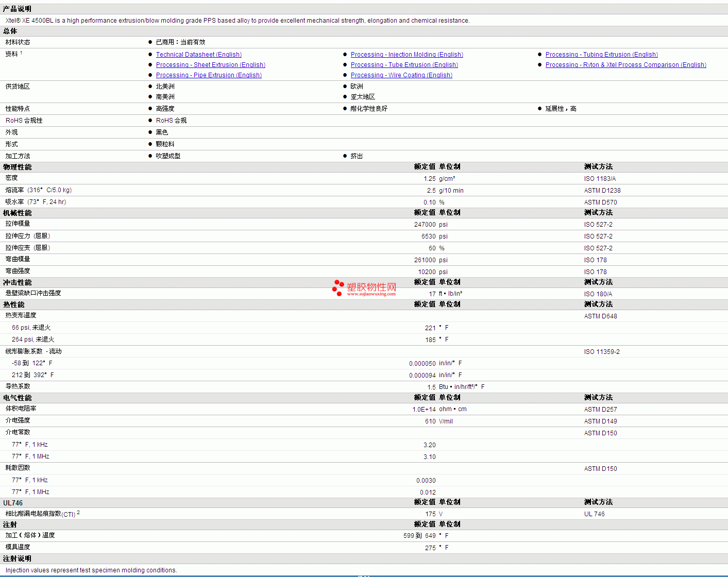Select the 'ASTM D570' test method
The image size is (728, 577).
tap(601, 202)
